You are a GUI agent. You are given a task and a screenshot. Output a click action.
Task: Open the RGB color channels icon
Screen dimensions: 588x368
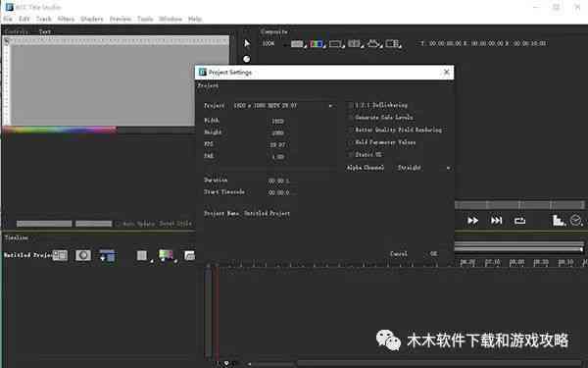pos(317,44)
